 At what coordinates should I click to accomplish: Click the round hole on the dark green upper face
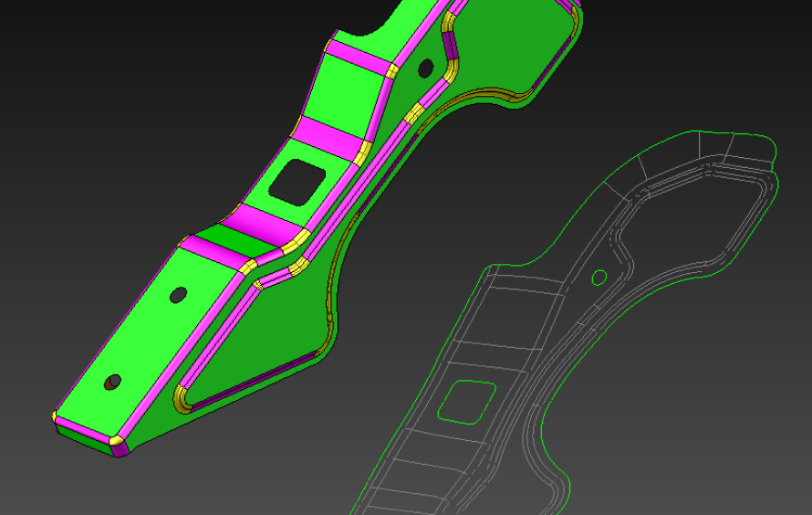click(425, 68)
